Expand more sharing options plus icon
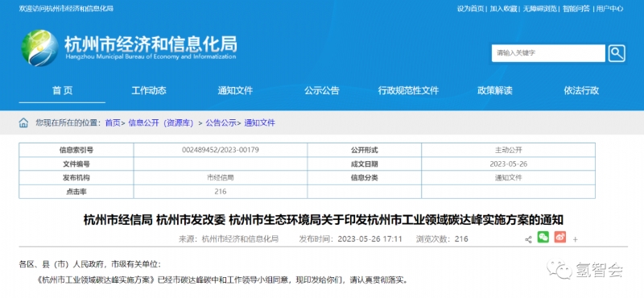 (575, 240)
